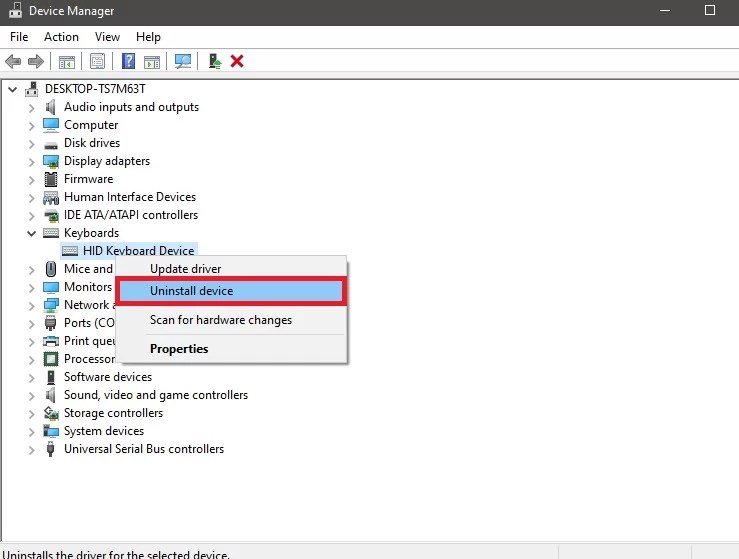Screen dimensions: 739x559
Task: Click Scan for hardware changes monitor icon
Action: [x=183, y=61]
